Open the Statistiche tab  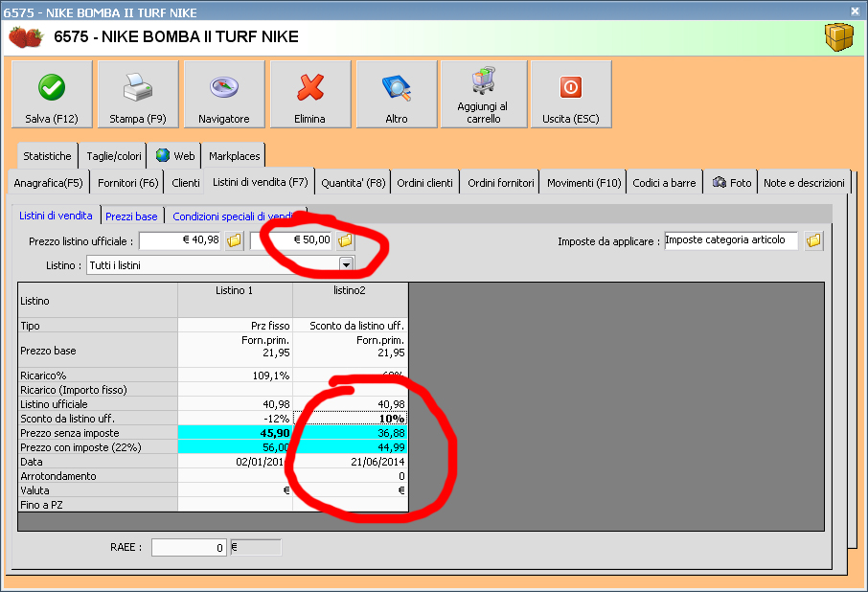pos(47,156)
